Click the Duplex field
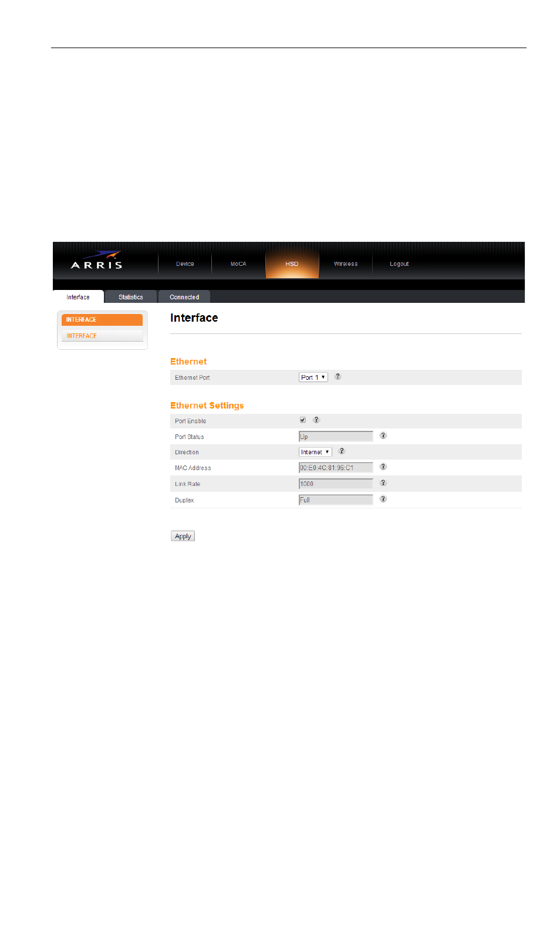The width and height of the screenshot is (560, 945). (x=336, y=500)
